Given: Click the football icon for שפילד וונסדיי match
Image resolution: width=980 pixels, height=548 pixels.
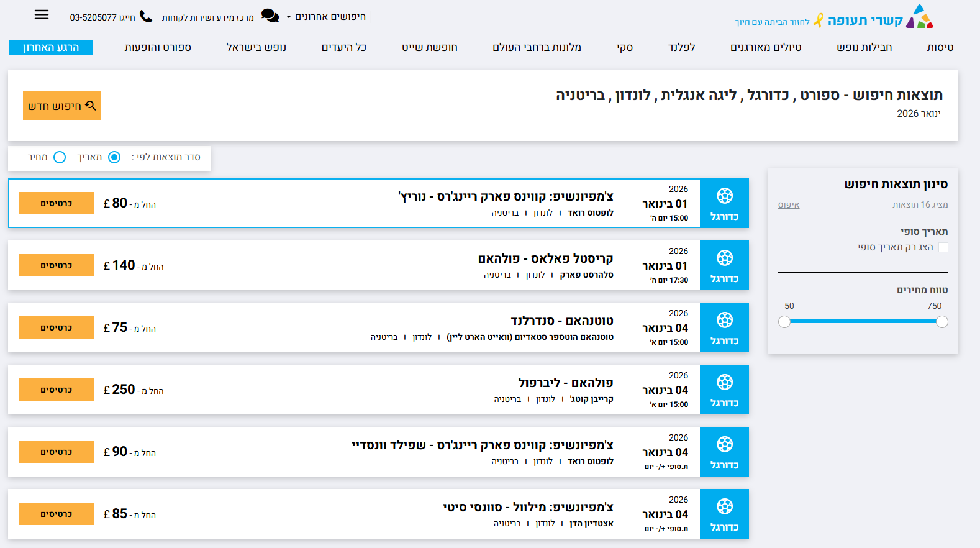Looking at the screenshot, I should click(x=724, y=444).
